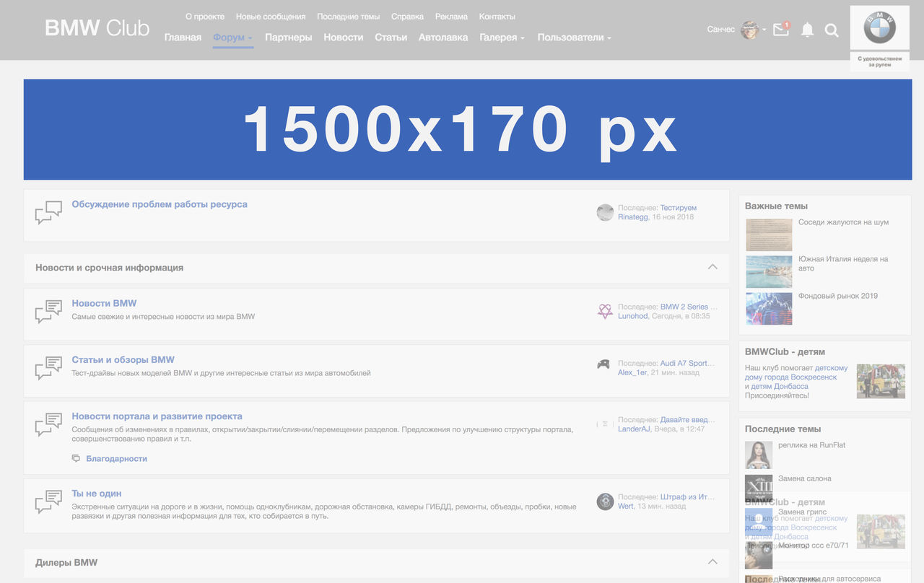
Task: Go to Главная in navigation
Action: click(183, 38)
